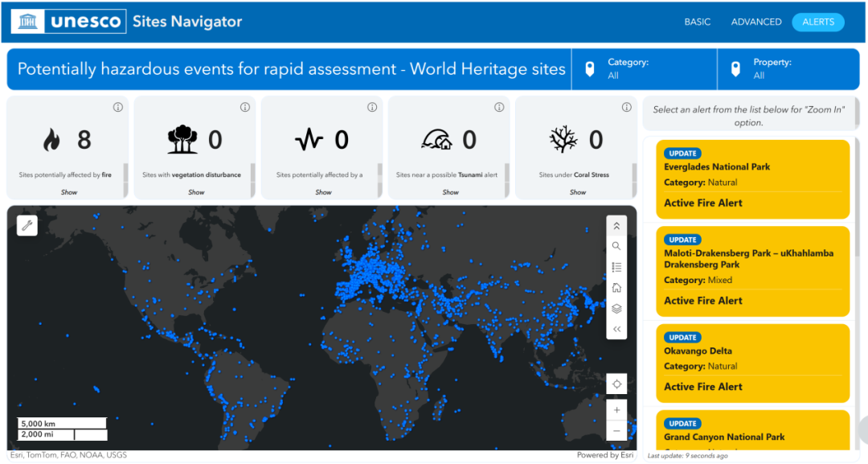Switch to the BASIC tab
Viewport: 868px width, 464px height.
pyautogui.click(x=697, y=22)
